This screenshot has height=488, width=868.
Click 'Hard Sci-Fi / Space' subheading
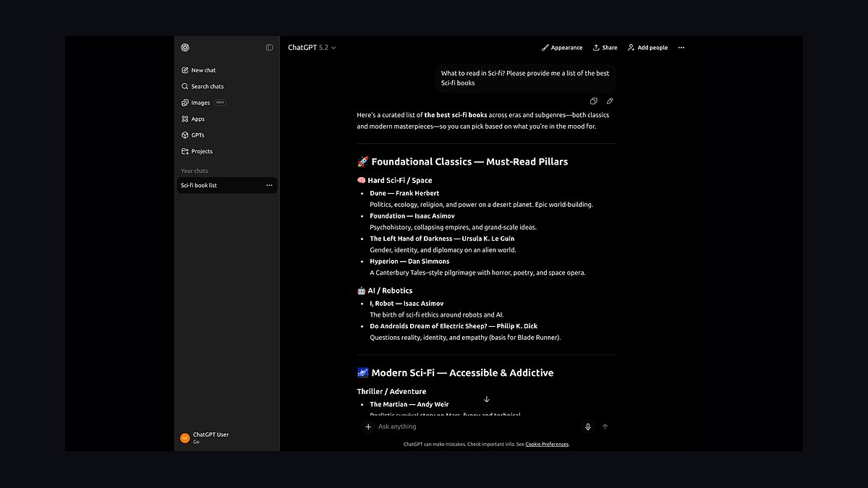[394, 181]
